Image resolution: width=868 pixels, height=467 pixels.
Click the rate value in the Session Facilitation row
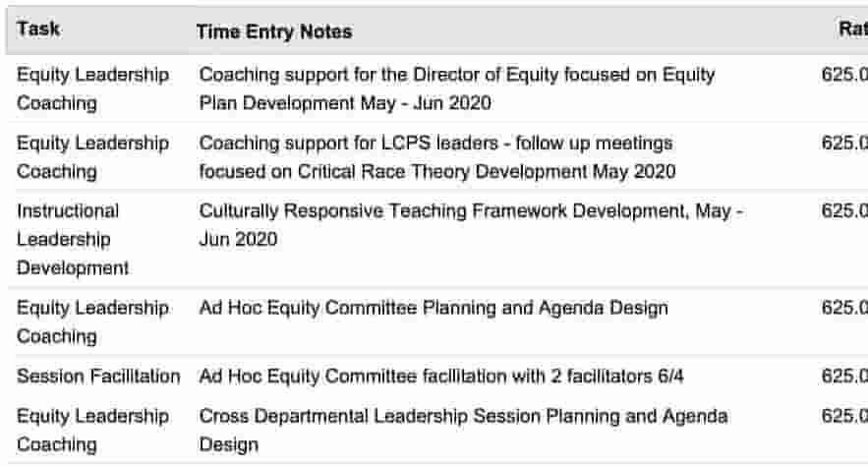[844, 377]
